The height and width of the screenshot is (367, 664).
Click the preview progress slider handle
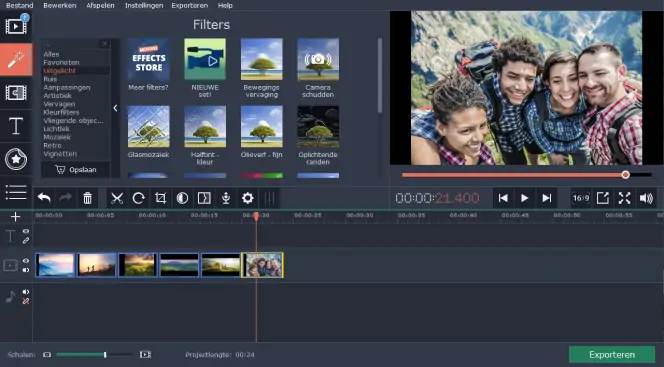coord(625,175)
